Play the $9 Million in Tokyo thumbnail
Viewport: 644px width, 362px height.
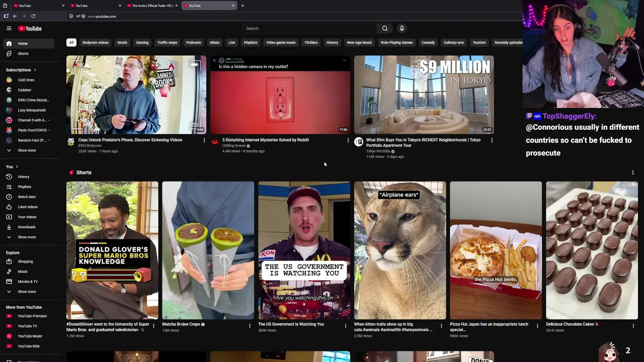pyautogui.click(x=424, y=95)
